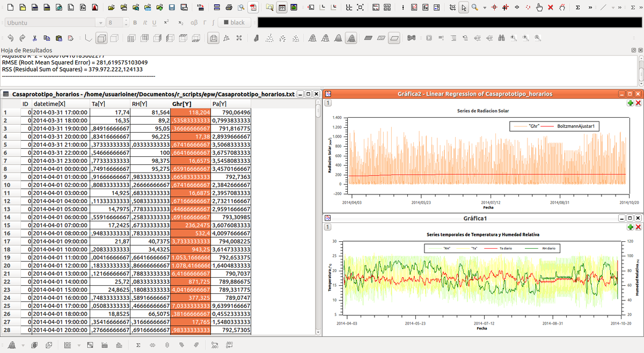This screenshot has width=644, height=353.
Task: Click the Ghr value 943,25 cell
Action: [191, 249]
